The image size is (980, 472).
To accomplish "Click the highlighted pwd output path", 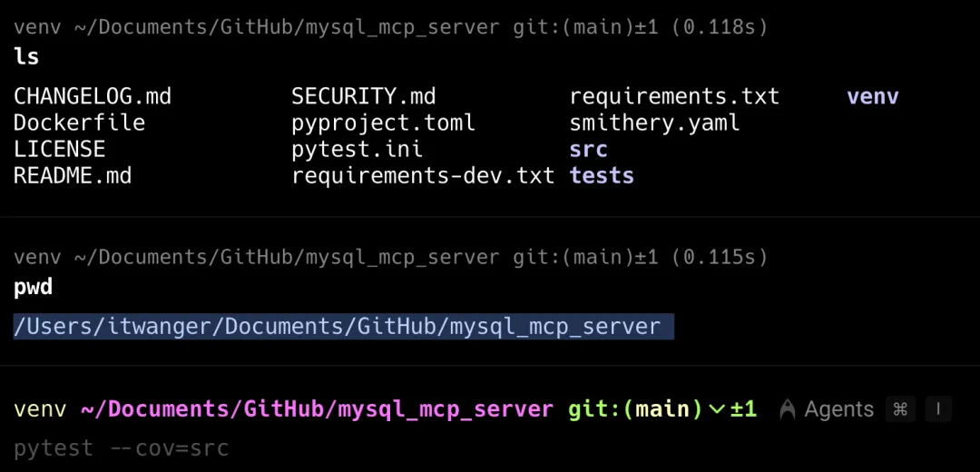I will [343, 327].
